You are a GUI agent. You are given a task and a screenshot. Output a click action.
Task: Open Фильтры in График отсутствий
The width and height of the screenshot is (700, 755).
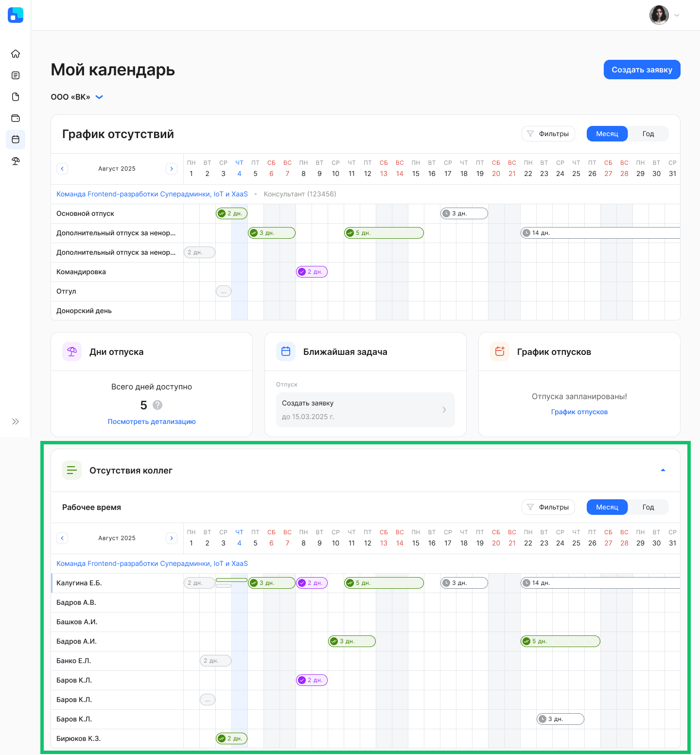tap(548, 134)
